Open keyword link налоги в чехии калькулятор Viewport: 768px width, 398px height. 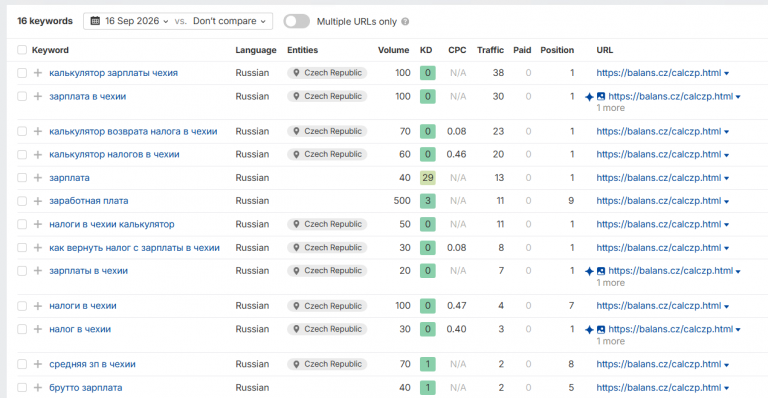point(112,224)
